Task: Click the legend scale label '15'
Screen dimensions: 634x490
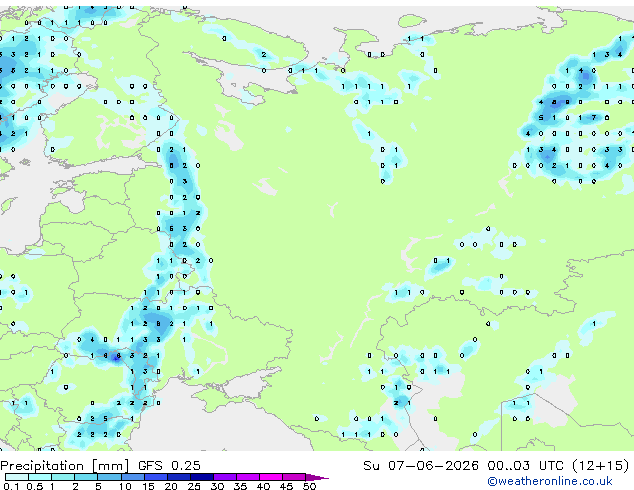Action: 149,486
